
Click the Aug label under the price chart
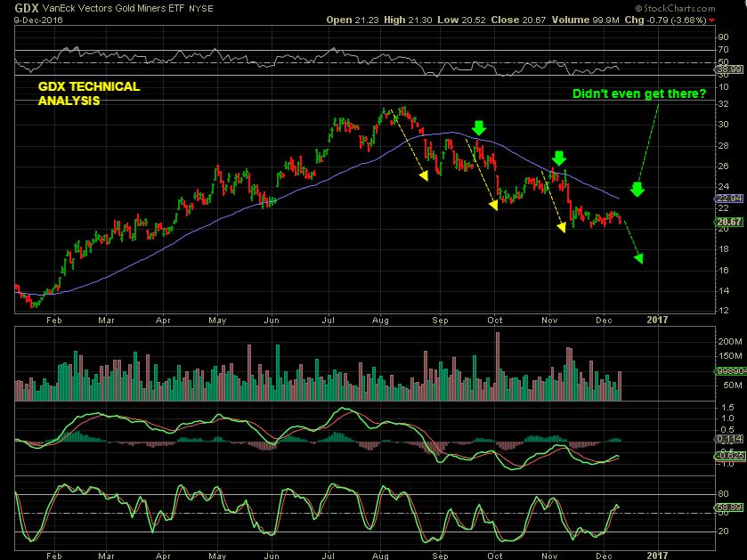[381, 320]
